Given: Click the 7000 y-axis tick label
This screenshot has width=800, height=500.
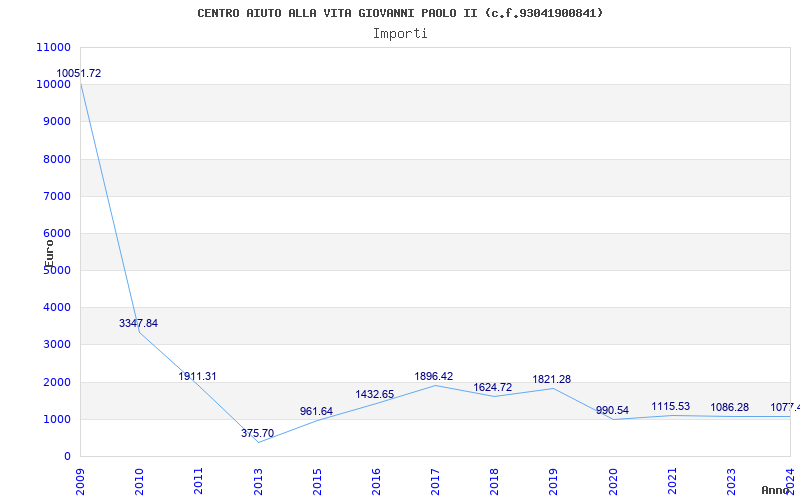Looking at the screenshot, I should pos(57,196).
